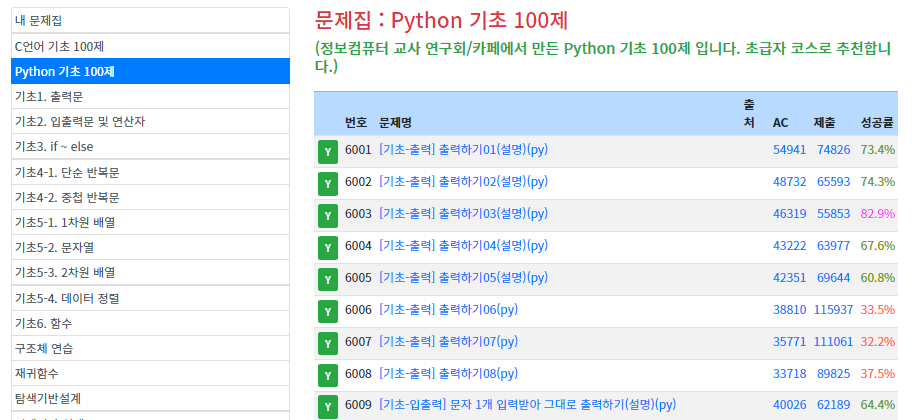Click submission count 62189
Screen dimensions: 923x420
click(x=834, y=405)
